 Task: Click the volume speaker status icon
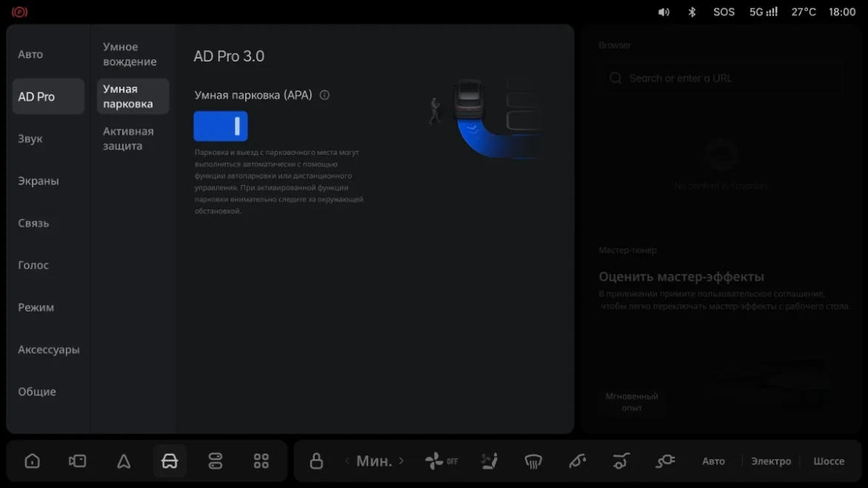coord(664,12)
